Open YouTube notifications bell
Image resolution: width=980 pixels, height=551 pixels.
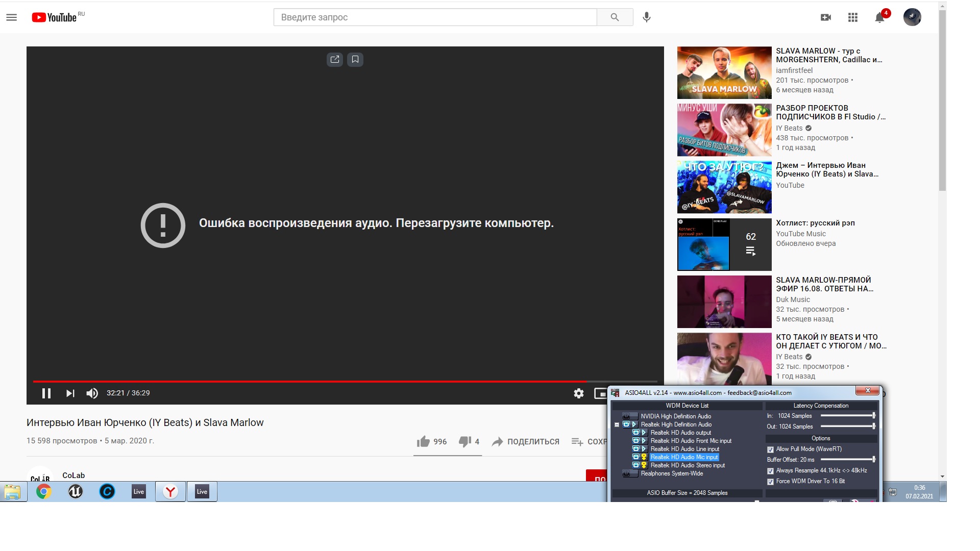879,17
